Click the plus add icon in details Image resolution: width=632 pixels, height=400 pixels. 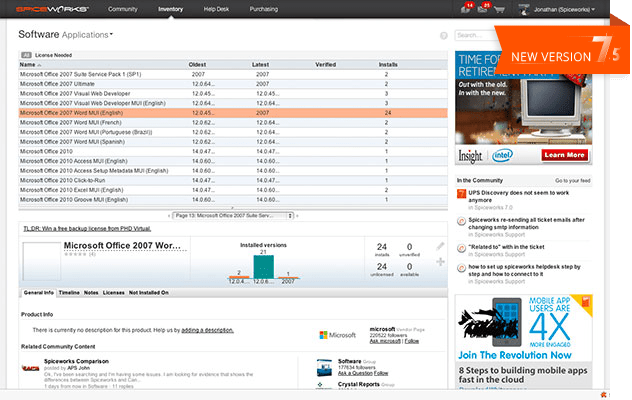(440, 262)
